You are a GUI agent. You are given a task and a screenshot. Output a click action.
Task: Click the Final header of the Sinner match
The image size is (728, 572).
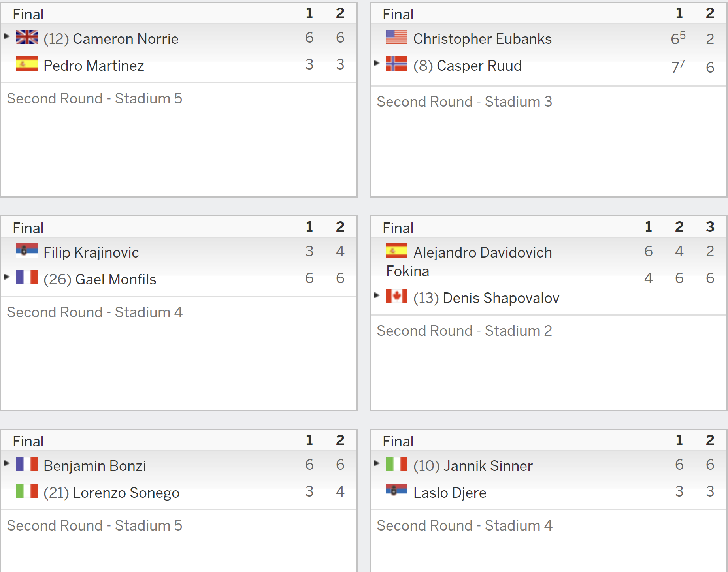tap(398, 441)
